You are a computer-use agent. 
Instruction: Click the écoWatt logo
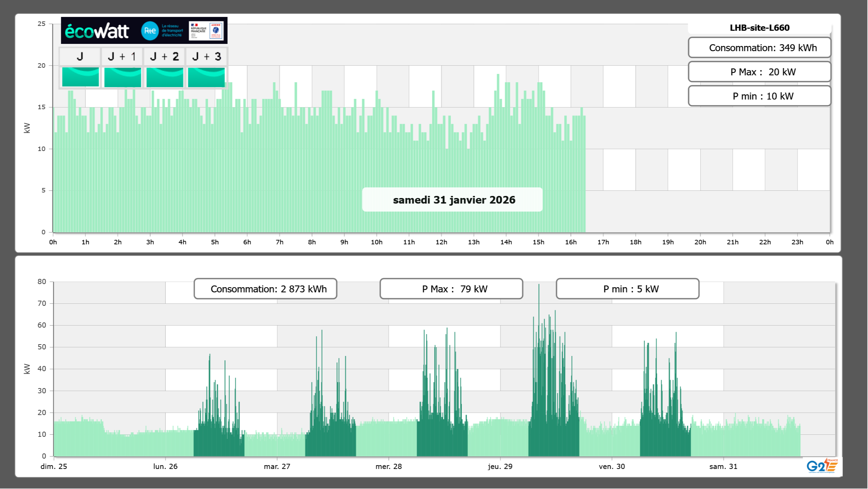[x=97, y=31]
